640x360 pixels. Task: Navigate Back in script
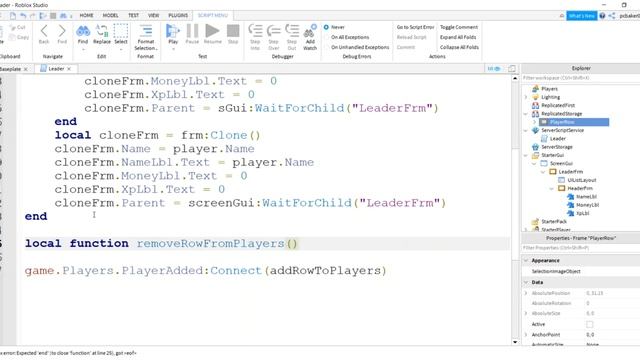(44, 31)
